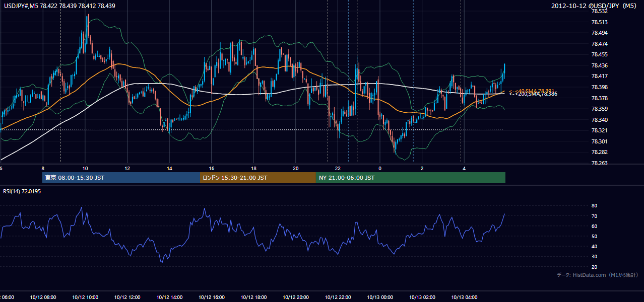Click the 10/12 12:00 time label

pyautogui.click(x=127, y=297)
